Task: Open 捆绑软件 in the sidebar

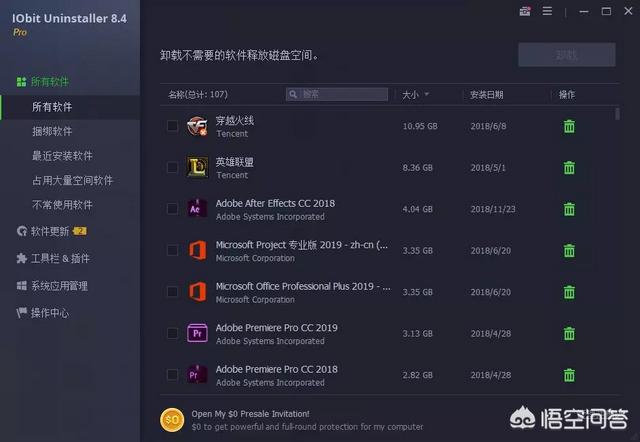Action: [x=52, y=131]
